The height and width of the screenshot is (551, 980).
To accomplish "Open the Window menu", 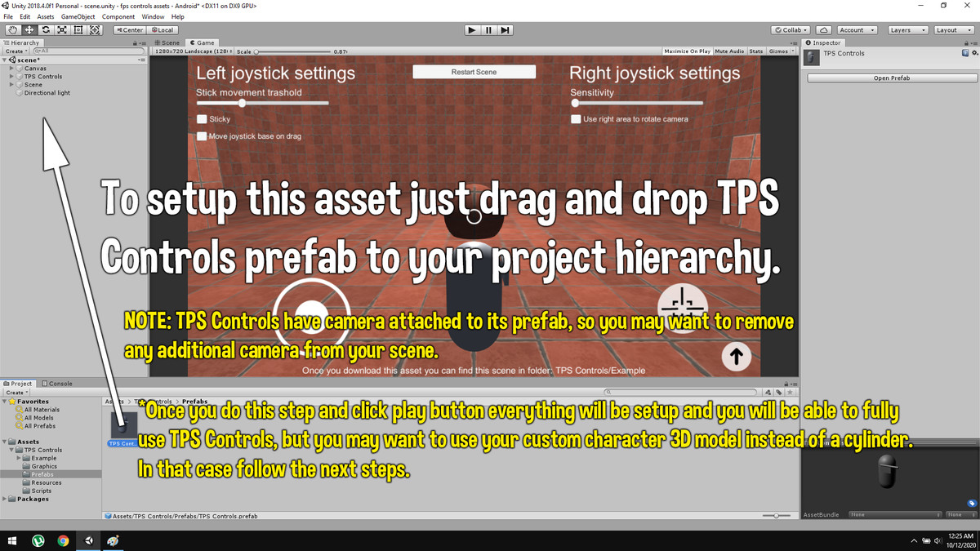I will 153,16.
